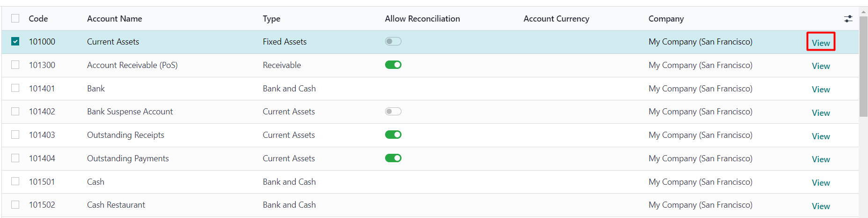Screen dimensions: 868x218
Task: Sort by the Type column header
Action: coord(271,19)
